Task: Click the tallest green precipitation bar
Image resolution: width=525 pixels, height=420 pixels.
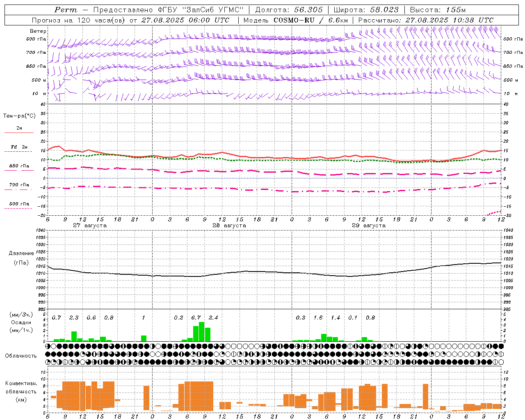Action: (201, 332)
